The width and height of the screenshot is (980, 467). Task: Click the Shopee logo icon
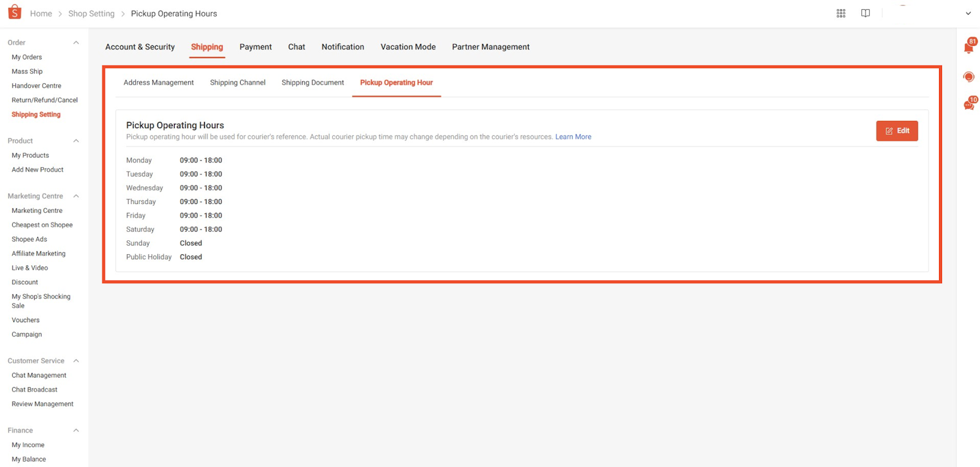[x=15, y=12]
